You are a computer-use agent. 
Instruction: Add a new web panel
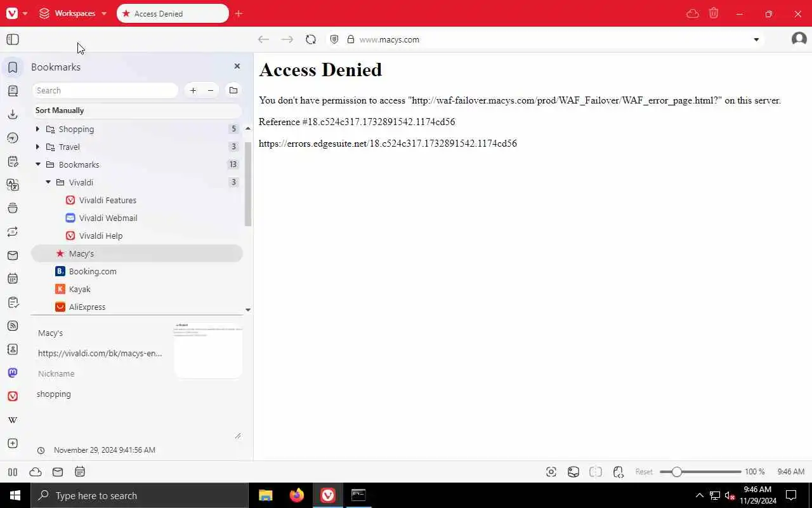coord(13,443)
